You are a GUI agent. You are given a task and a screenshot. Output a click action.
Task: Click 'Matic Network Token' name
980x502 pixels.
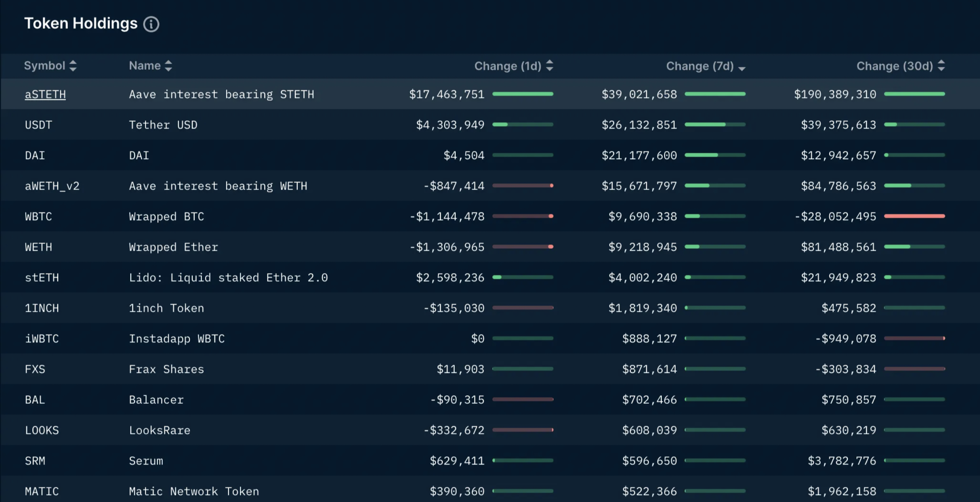(x=194, y=492)
